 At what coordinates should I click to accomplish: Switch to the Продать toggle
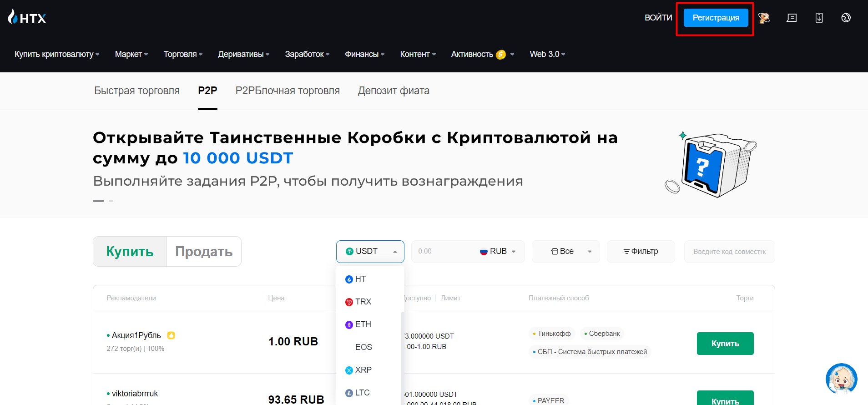pyautogui.click(x=204, y=251)
